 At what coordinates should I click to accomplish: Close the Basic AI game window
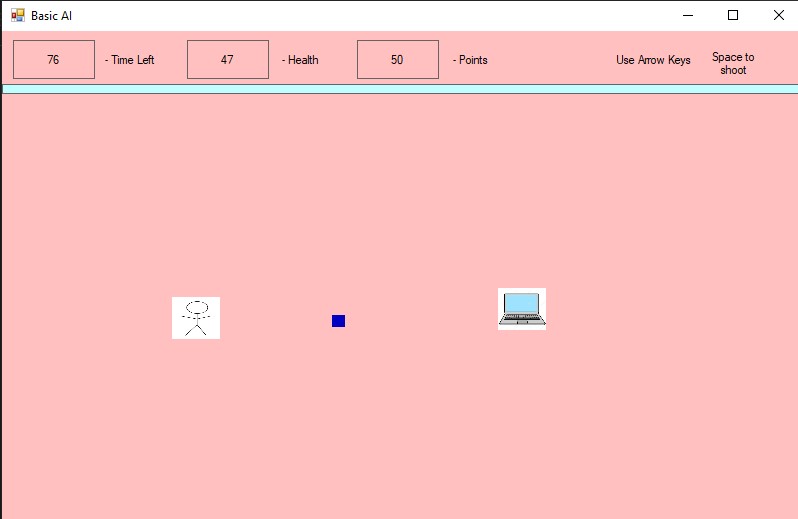pos(778,15)
